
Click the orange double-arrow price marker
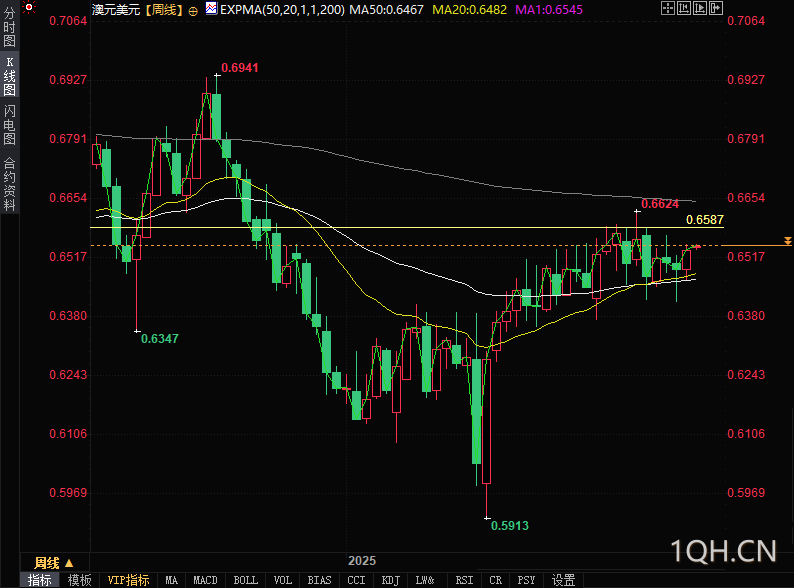click(x=787, y=241)
